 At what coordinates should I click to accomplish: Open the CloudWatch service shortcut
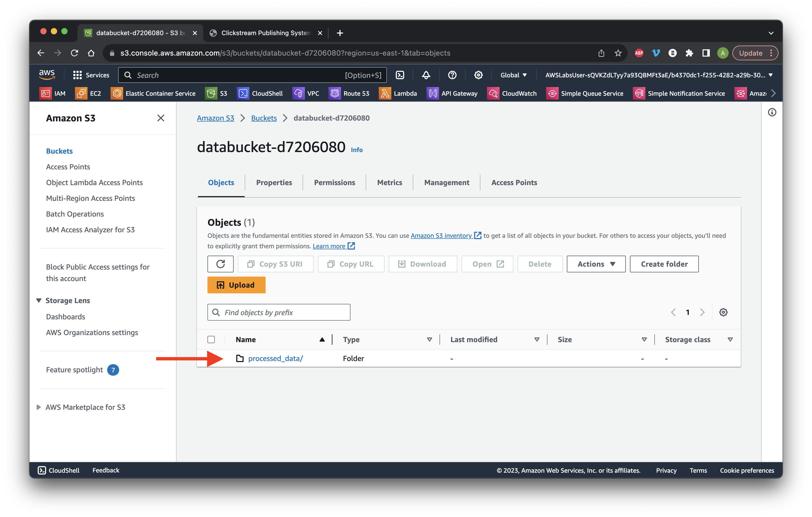[x=512, y=94]
